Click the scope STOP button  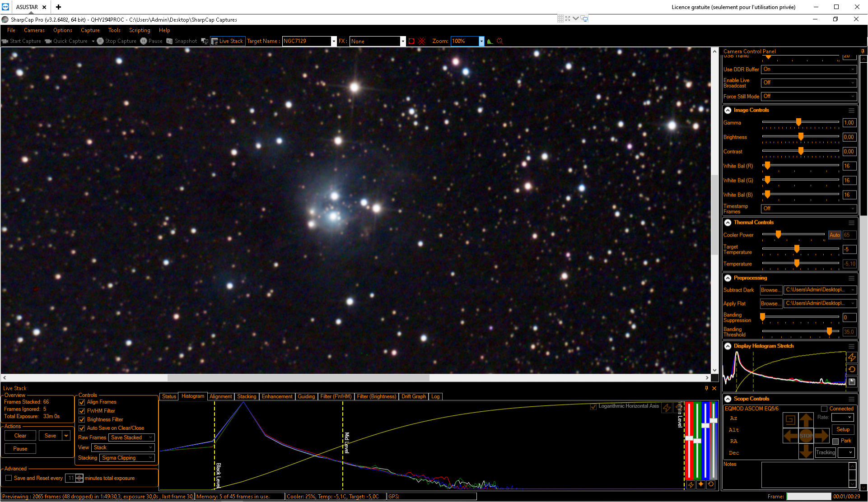pyautogui.click(x=806, y=436)
